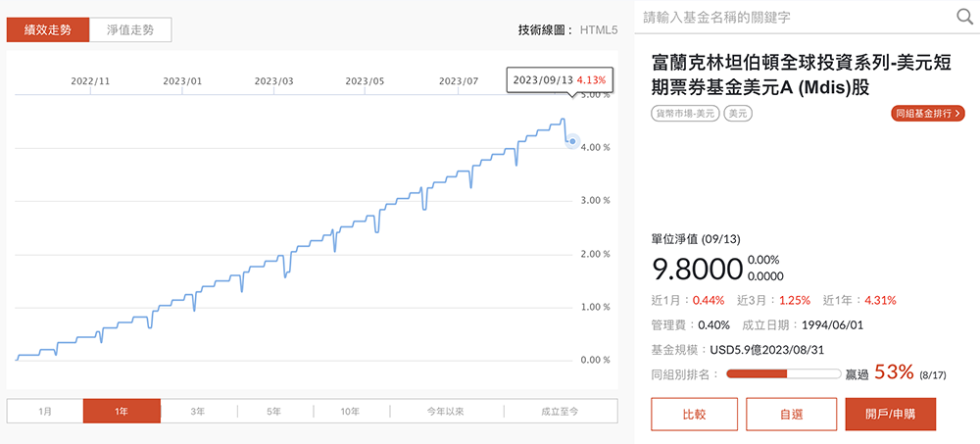
Task: Switch to 績效走勢 tab
Action: tap(47, 29)
